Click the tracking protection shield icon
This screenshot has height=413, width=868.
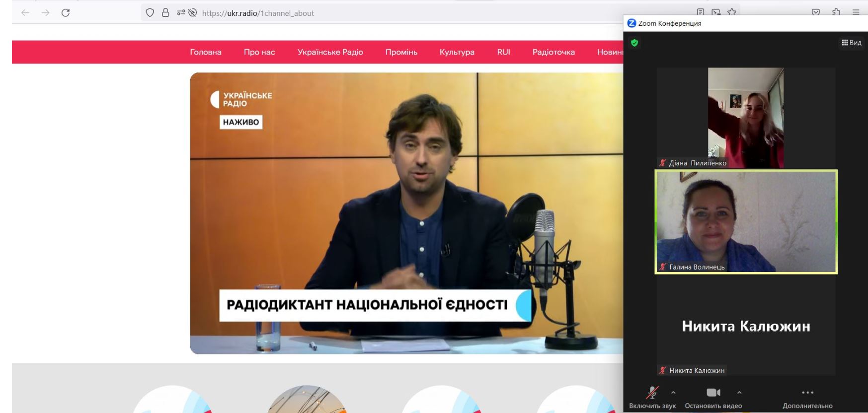(150, 13)
